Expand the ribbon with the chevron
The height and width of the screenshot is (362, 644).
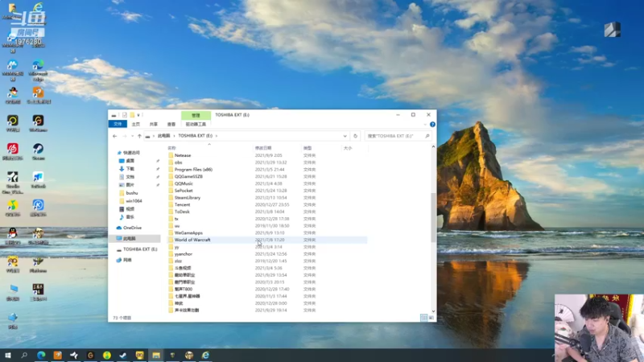pos(425,125)
